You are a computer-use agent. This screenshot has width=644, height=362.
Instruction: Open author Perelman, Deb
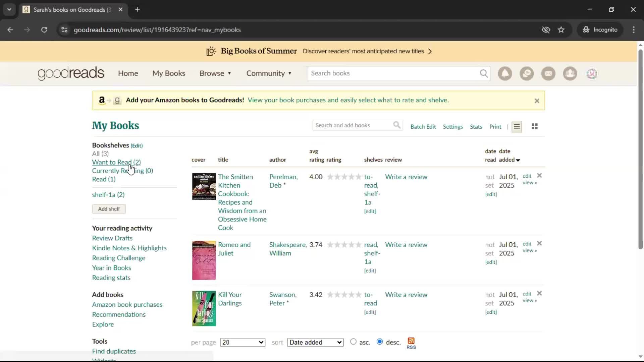pyautogui.click(x=283, y=181)
